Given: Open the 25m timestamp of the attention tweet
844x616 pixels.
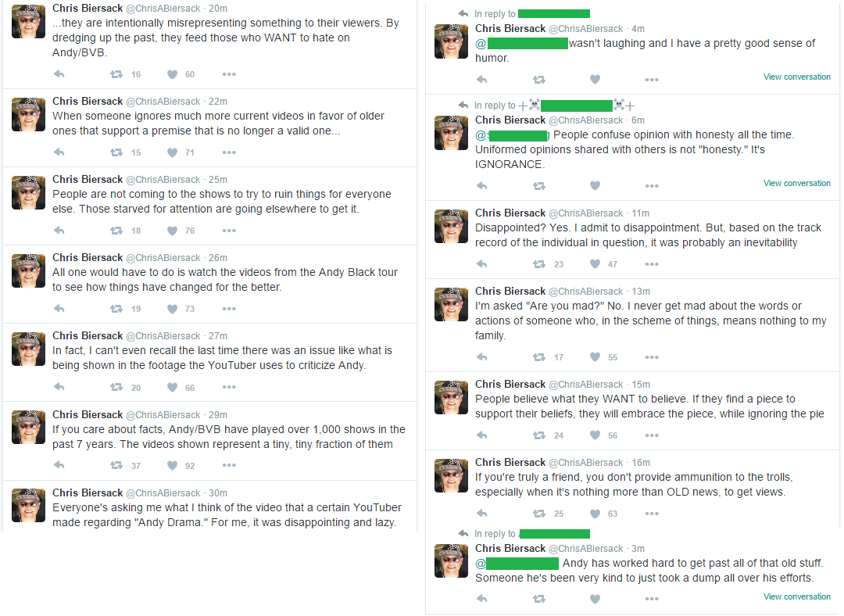Looking at the screenshot, I should (218, 180).
